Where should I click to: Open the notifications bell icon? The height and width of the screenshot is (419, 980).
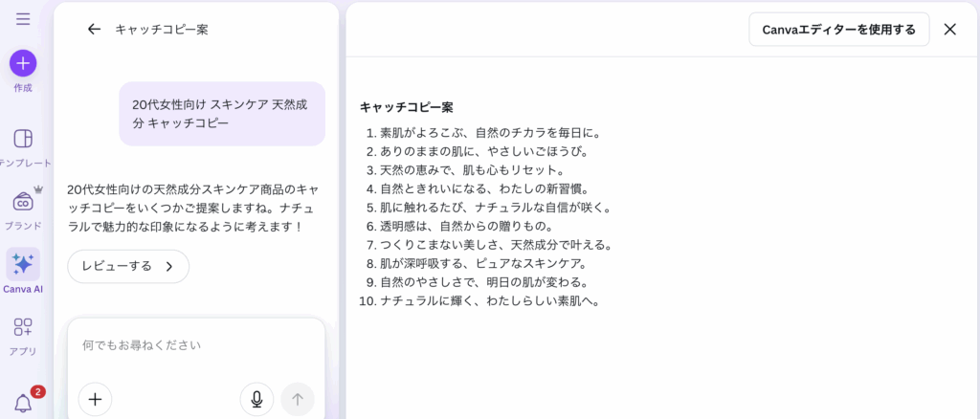point(23,403)
